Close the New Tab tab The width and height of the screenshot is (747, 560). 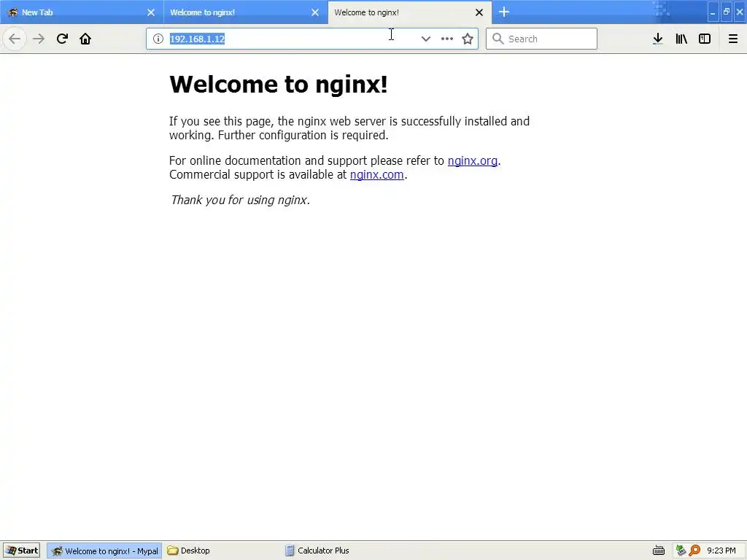pos(151,12)
